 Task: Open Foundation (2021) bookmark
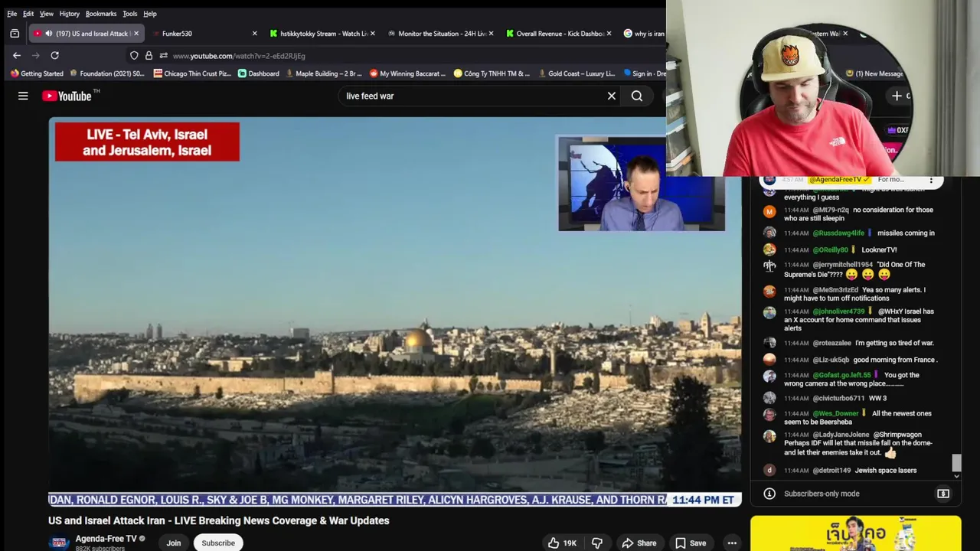coord(107,73)
